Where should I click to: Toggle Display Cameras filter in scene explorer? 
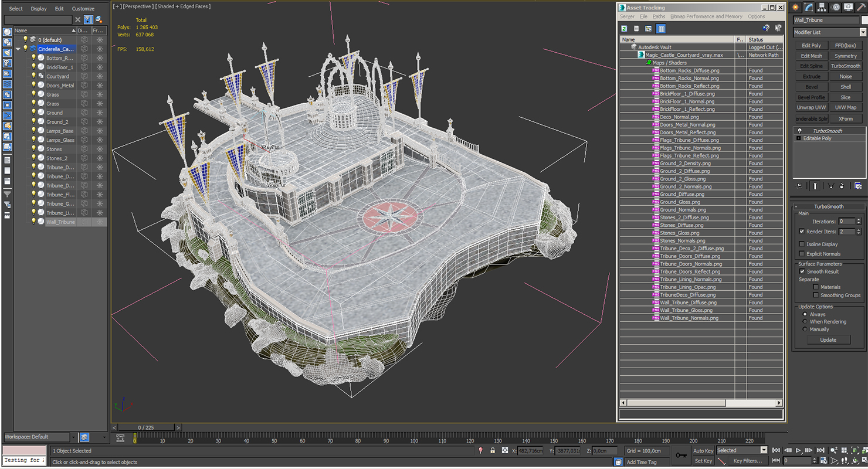click(7, 63)
